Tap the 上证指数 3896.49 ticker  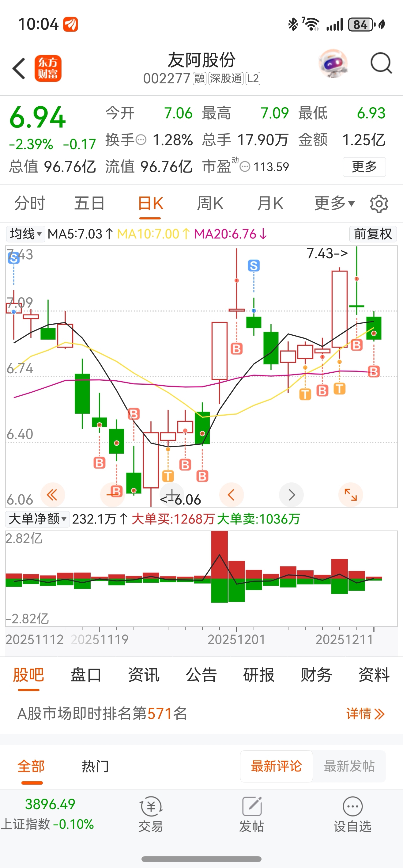tap(48, 814)
